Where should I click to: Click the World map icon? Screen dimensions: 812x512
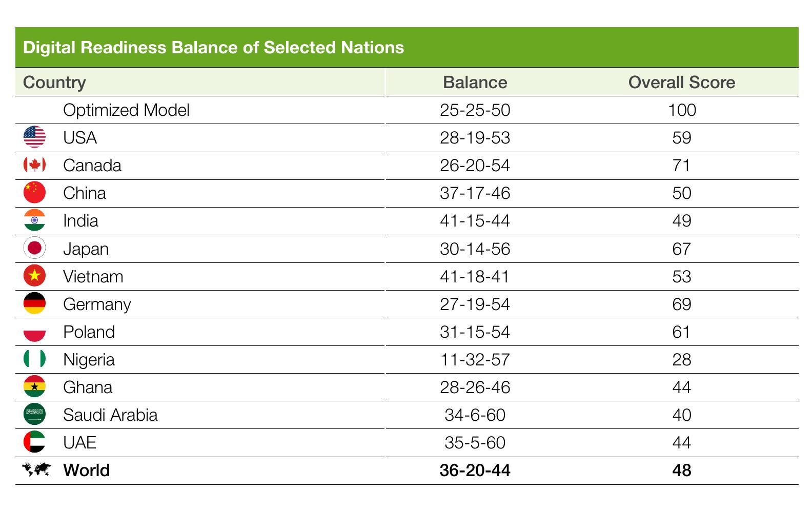(36, 469)
